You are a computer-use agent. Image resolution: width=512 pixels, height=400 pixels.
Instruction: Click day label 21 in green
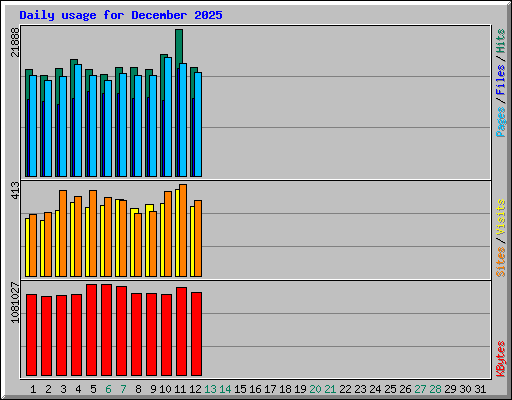pyautogui.click(x=330, y=389)
